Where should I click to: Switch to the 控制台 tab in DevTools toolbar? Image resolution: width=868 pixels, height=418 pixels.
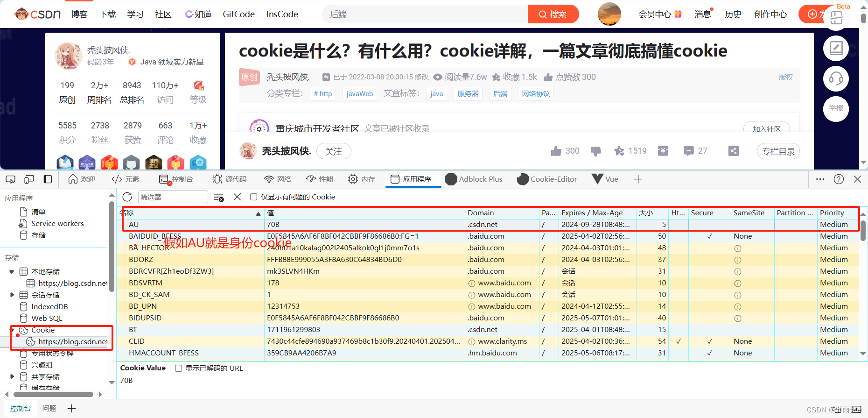click(176, 179)
